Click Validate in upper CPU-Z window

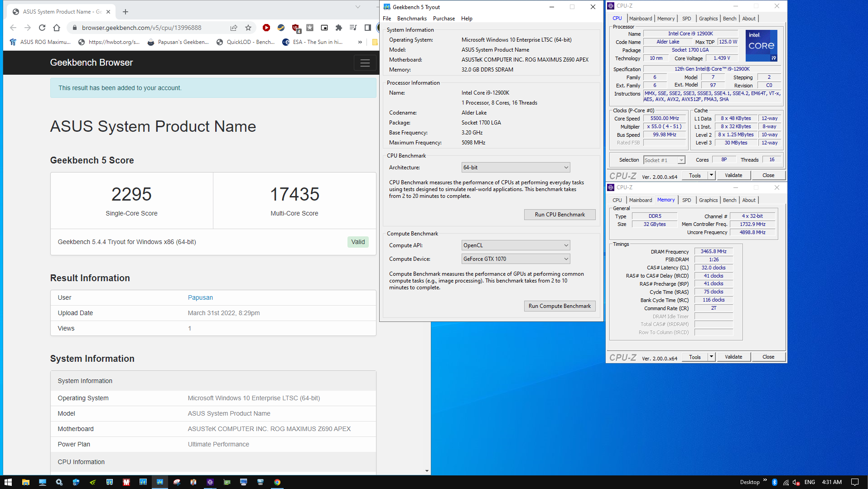coord(733,175)
